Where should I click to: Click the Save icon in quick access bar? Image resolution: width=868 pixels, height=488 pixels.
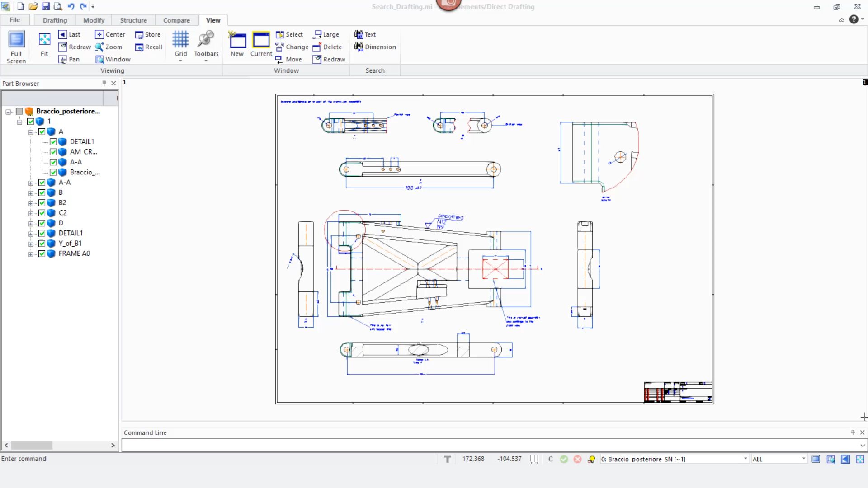[x=46, y=6]
